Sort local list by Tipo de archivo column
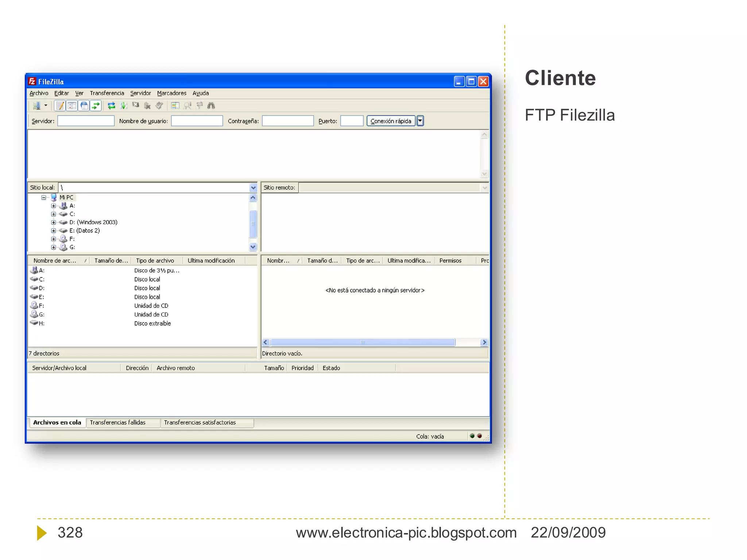 (157, 261)
